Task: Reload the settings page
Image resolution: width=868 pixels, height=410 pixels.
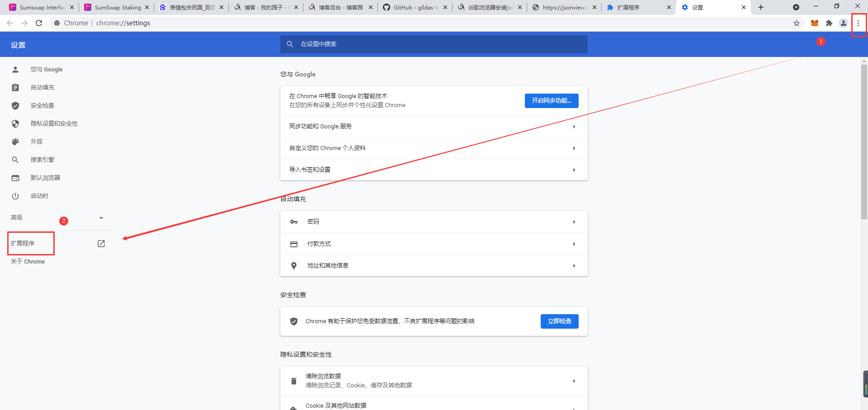Action: 39,23
